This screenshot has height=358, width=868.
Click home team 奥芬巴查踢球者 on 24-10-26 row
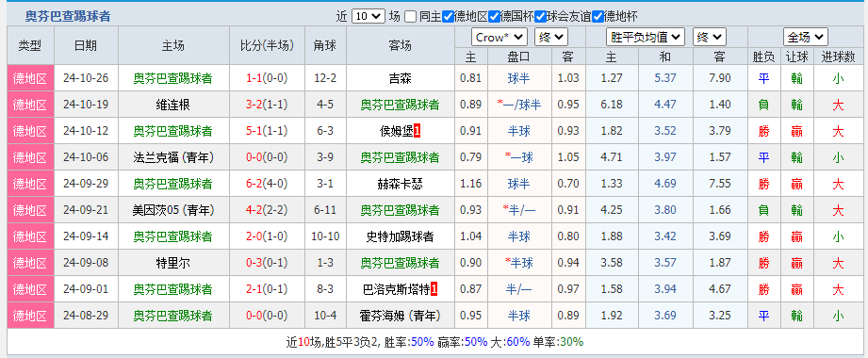[173, 78]
